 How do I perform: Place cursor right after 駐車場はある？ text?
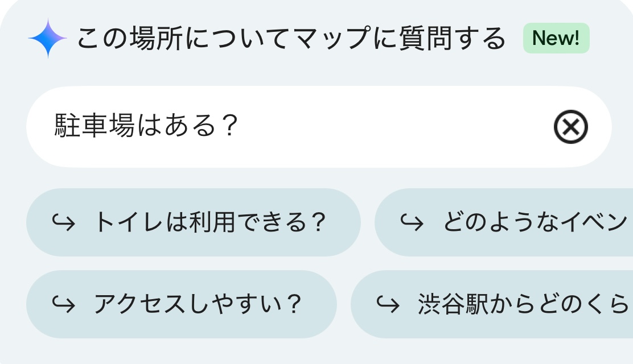pos(239,127)
